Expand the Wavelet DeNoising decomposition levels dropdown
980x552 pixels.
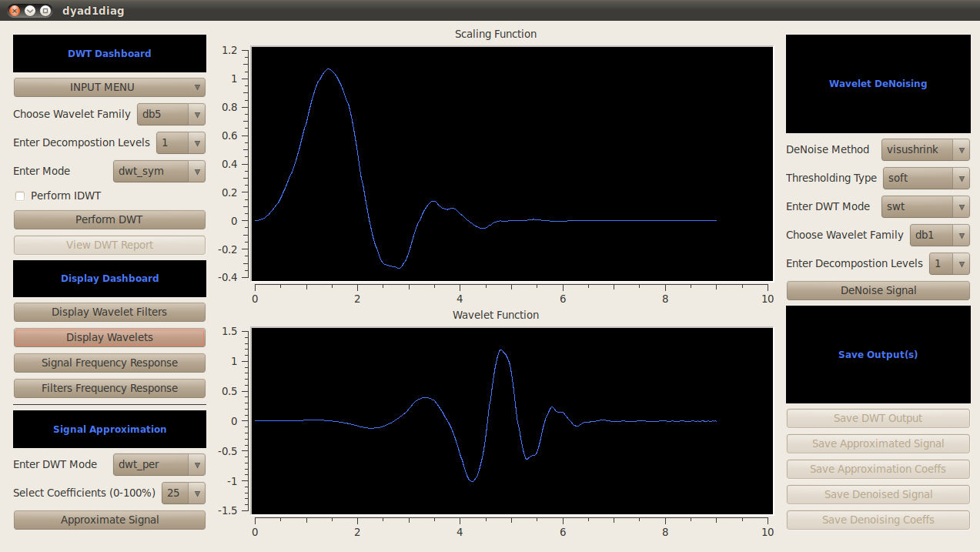pos(949,263)
